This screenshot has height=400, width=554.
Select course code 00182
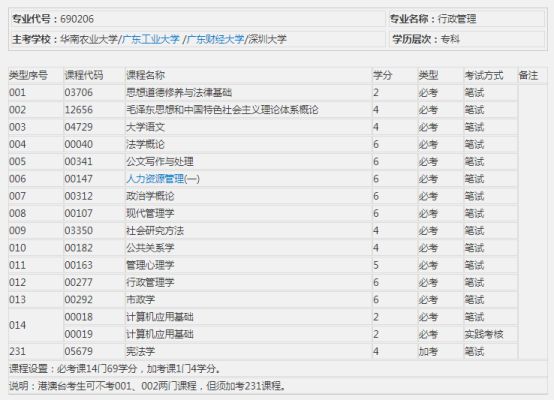pos(78,248)
